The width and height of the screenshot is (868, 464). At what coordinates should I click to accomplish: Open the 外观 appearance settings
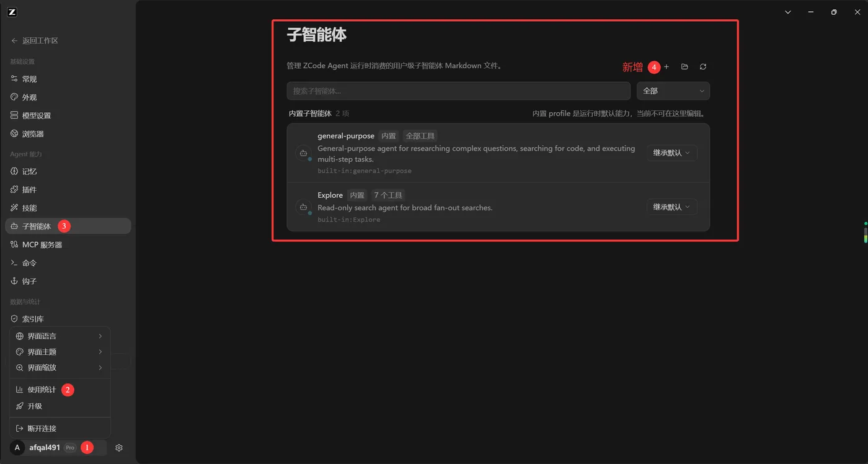68,97
